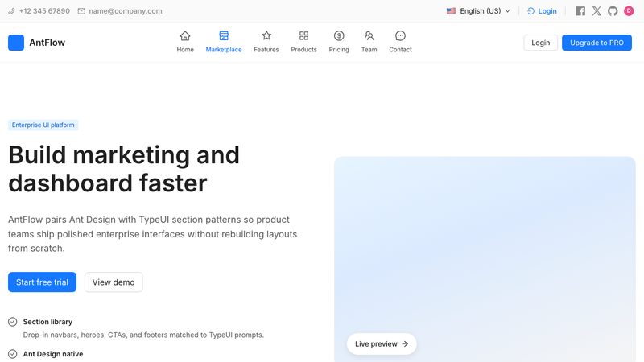Click check-circle icon beside Section library
This screenshot has height=362, width=644.
click(13, 322)
